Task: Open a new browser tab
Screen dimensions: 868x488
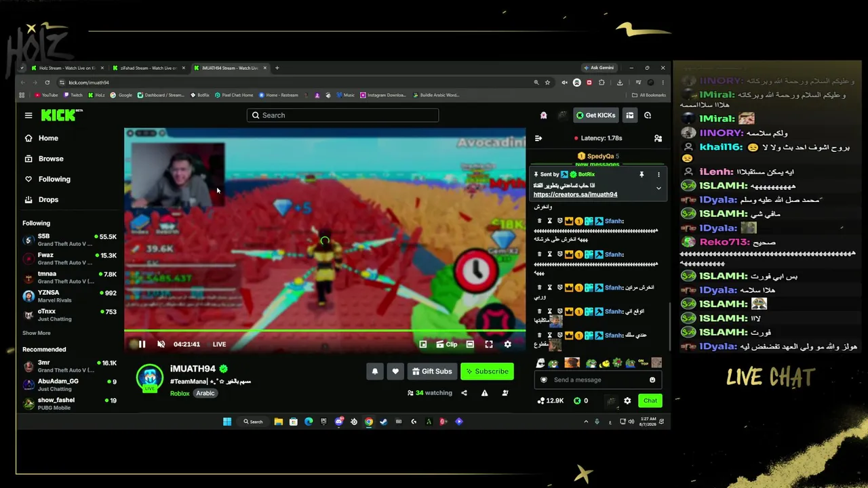Action: click(277, 68)
